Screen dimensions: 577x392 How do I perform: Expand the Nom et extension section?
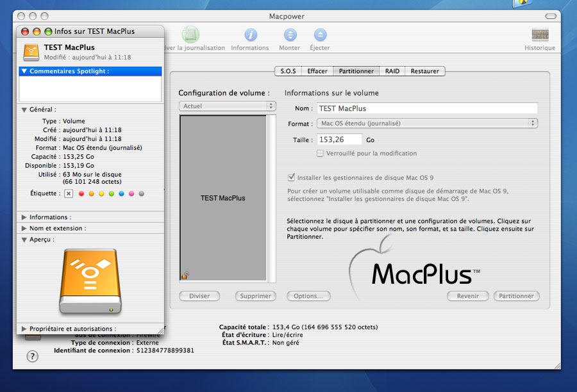(24, 228)
